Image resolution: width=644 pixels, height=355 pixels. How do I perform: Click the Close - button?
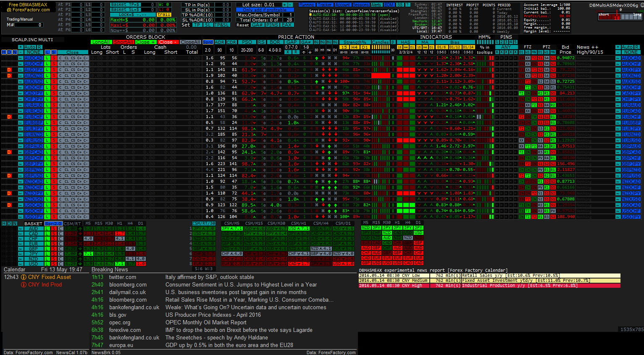click(168, 42)
